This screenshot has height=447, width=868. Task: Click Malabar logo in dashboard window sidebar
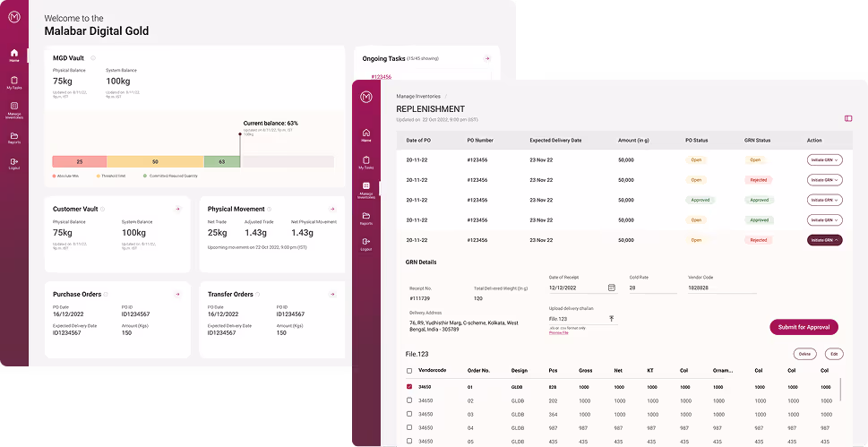(13, 17)
